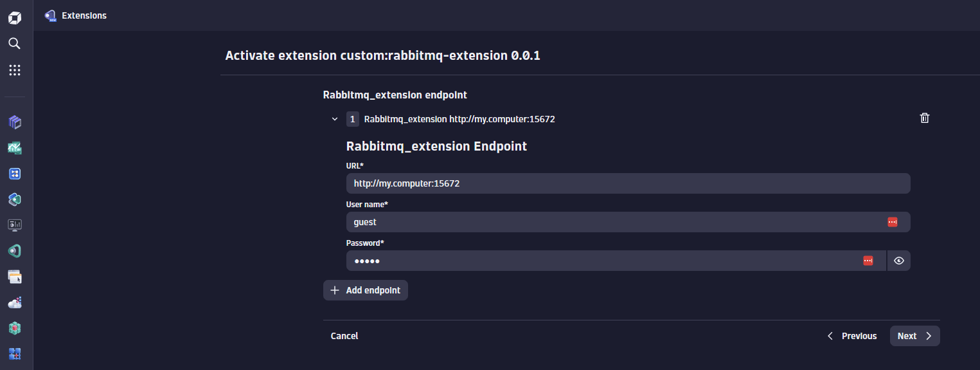The width and height of the screenshot is (980, 370).
Task: Click the Extensions title in the header
Action: 84,15
